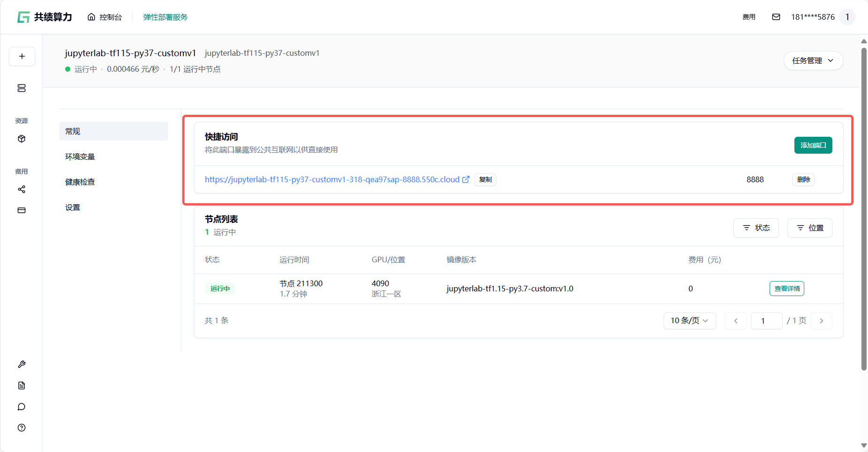Image resolution: width=868 pixels, height=452 pixels.
Task: Click the cube resource icon
Action: (x=22, y=139)
